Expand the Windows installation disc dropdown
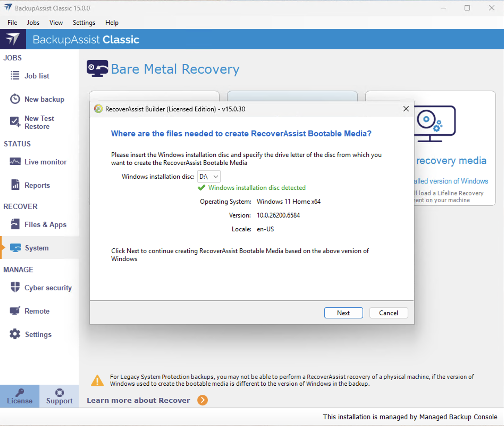Viewport: 504px width, 426px height. [x=209, y=176]
